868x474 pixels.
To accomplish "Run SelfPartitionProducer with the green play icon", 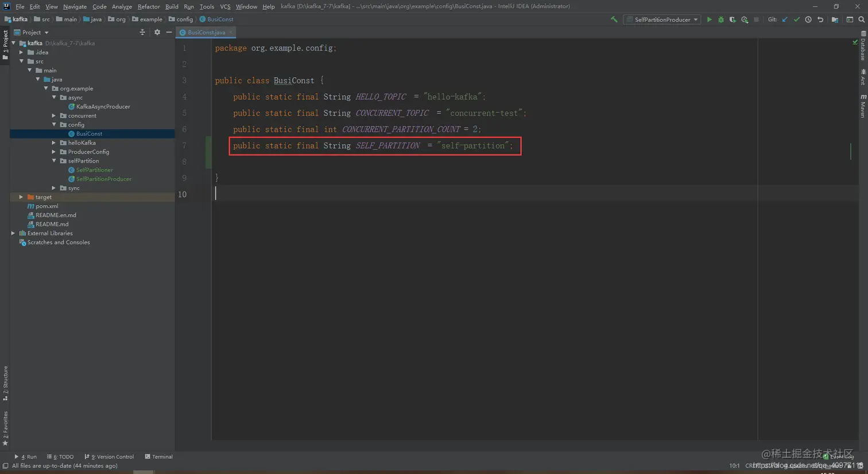I will pyautogui.click(x=709, y=20).
